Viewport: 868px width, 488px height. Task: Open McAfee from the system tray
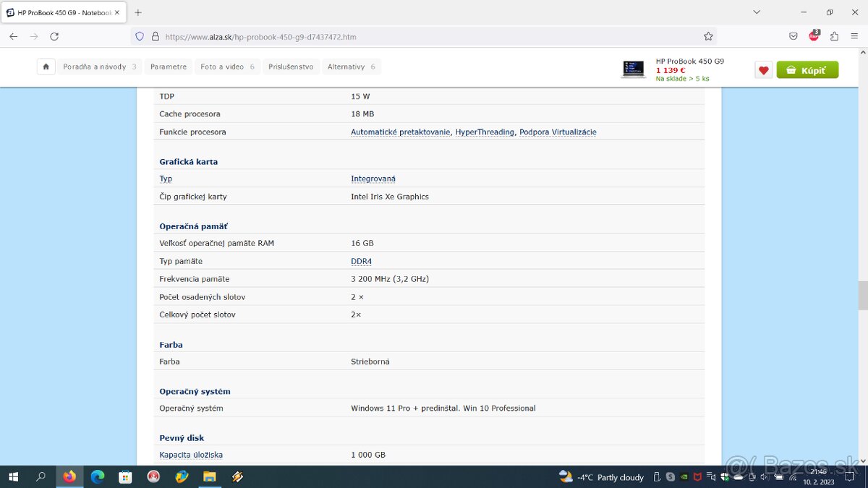click(697, 477)
